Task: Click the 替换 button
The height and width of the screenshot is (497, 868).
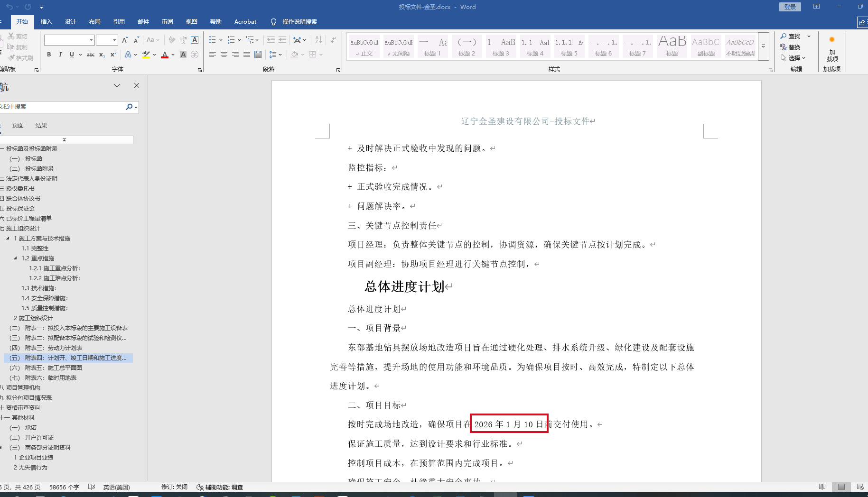Action: [x=790, y=47]
